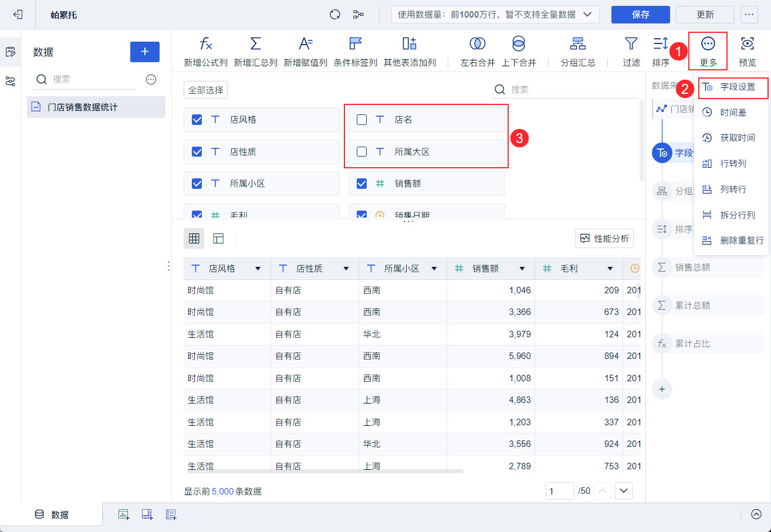The image size is (771, 532).
Task: Choose left-right merge (左右合并)
Action: point(478,52)
